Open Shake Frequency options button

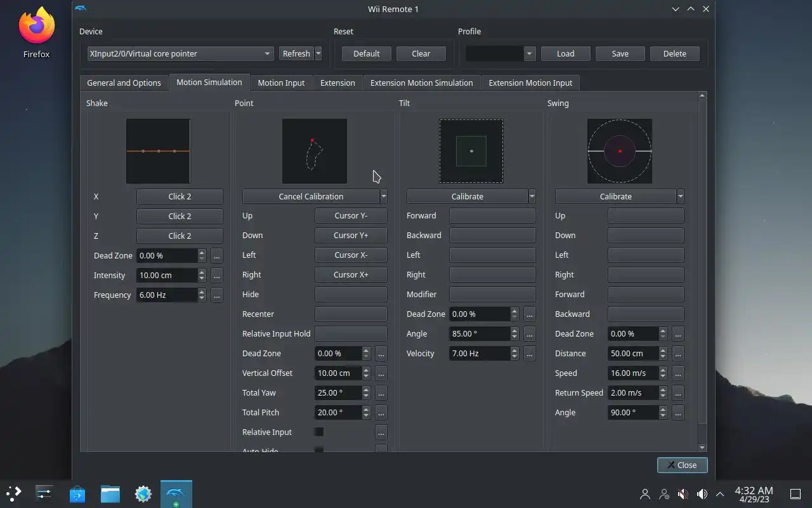(216, 295)
